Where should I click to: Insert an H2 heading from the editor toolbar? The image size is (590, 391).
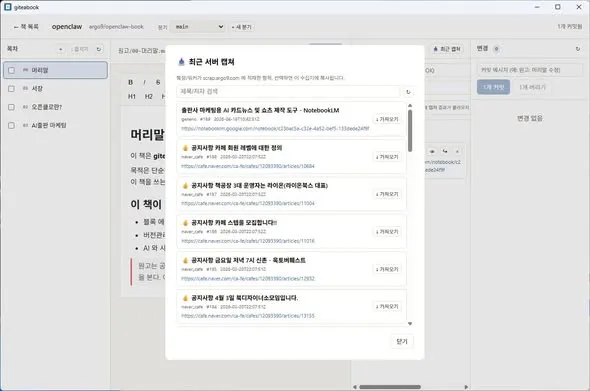click(149, 96)
